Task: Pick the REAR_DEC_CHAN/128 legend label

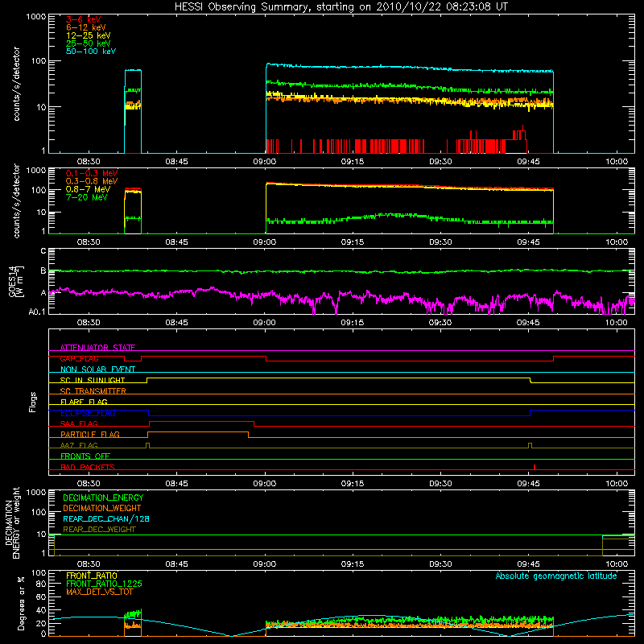Action: (x=106, y=518)
